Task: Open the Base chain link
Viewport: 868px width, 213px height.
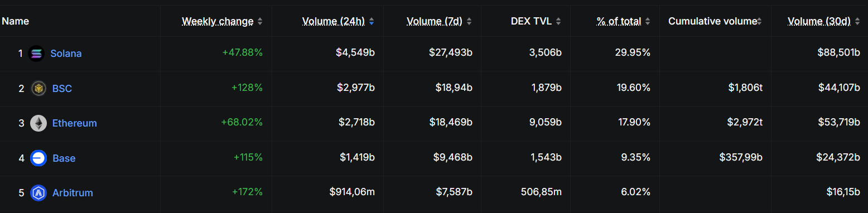Action: pos(64,158)
